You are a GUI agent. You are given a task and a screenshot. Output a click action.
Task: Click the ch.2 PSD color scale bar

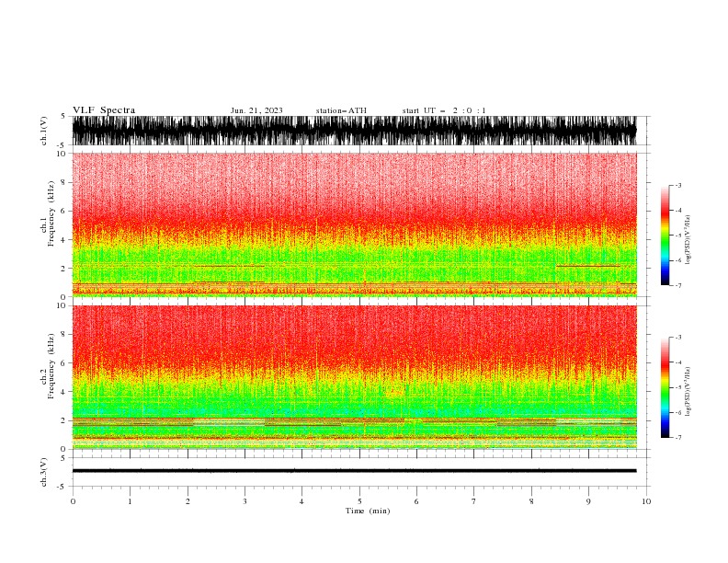click(x=665, y=387)
